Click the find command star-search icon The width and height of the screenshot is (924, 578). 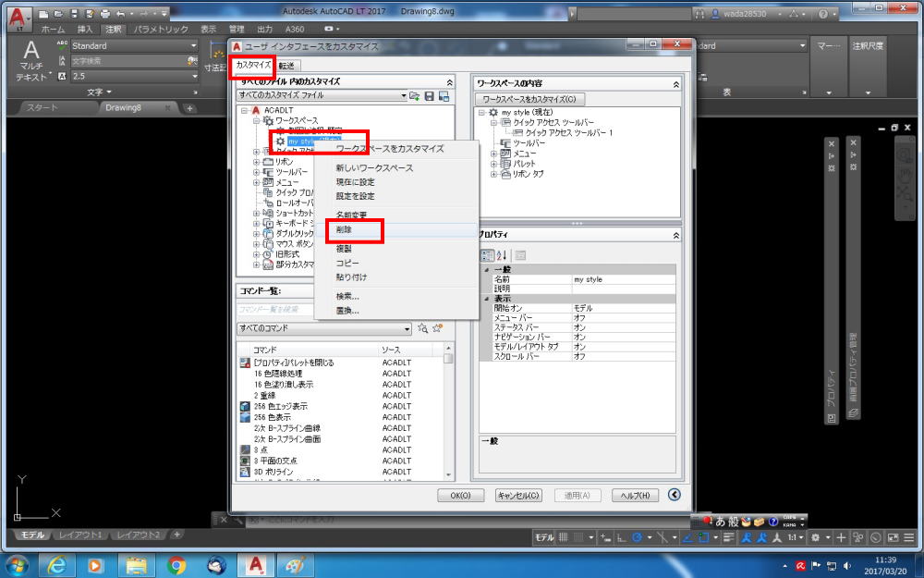[422, 328]
